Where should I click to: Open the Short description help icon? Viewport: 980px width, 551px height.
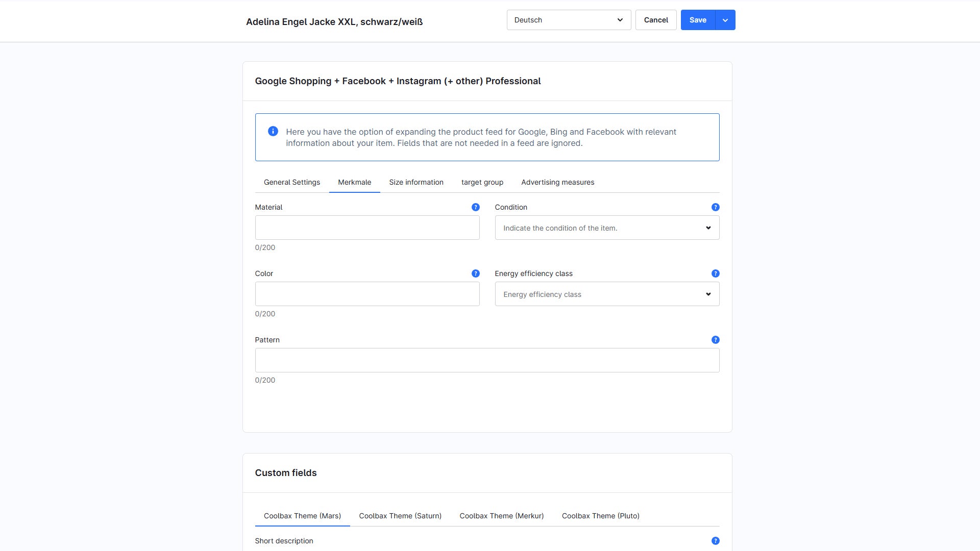click(x=715, y=541)
